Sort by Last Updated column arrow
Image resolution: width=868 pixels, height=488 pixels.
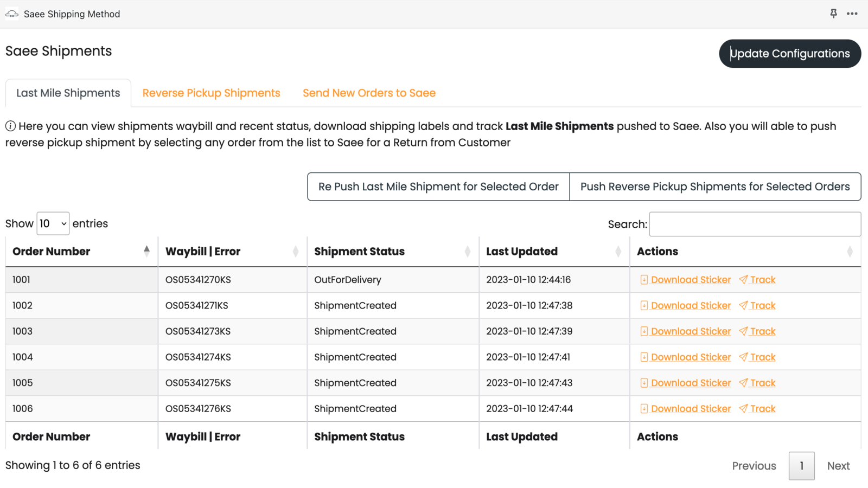coord(618,251)
